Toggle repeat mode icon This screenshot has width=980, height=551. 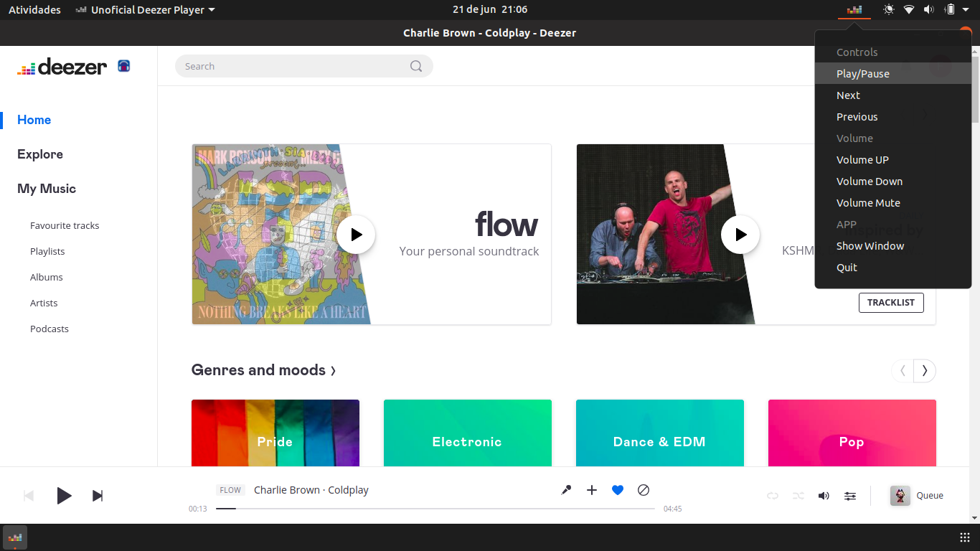[x=773, y=496]
